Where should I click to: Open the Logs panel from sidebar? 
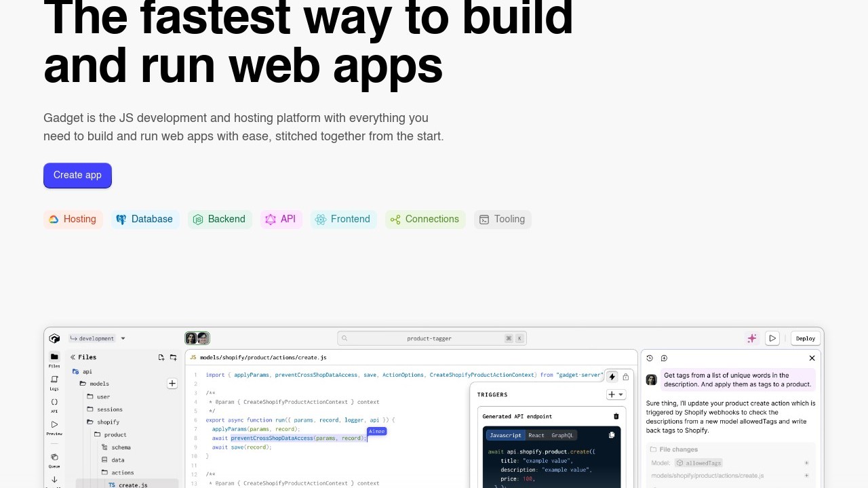[54, 383]
